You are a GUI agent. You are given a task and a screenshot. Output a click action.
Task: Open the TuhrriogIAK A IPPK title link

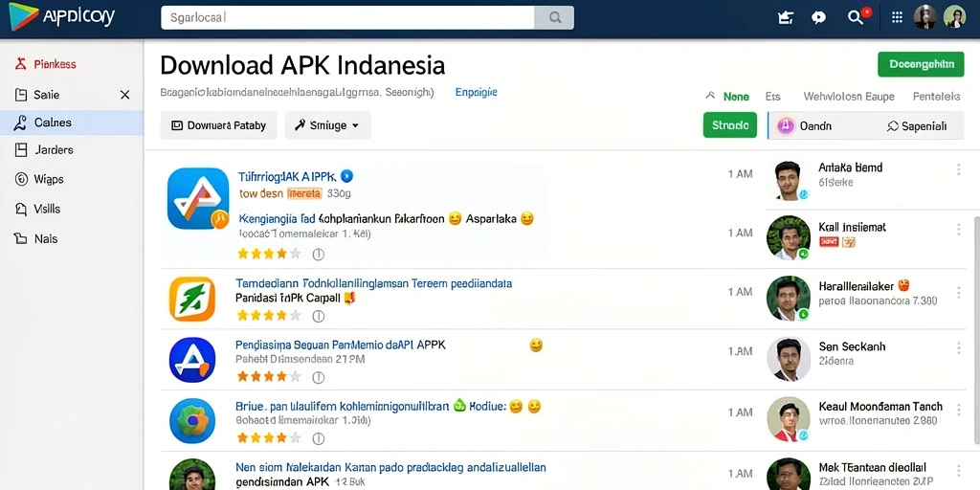[287, 176]
